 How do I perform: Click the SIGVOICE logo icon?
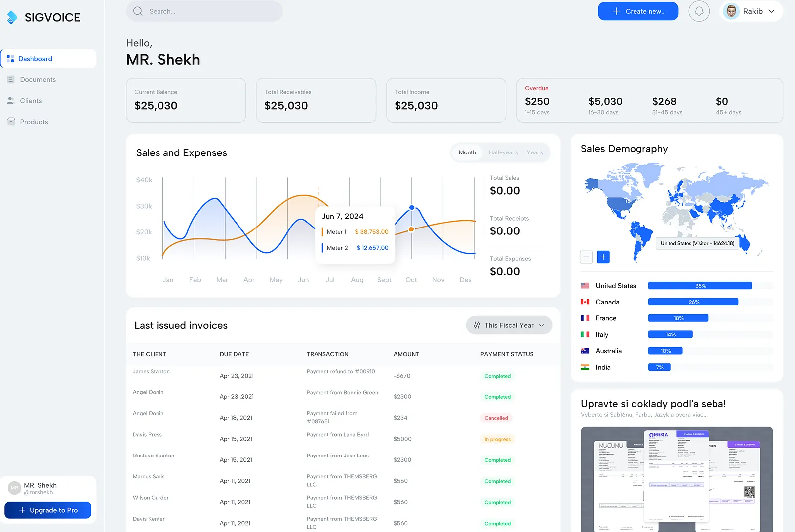tap(12, 17)
